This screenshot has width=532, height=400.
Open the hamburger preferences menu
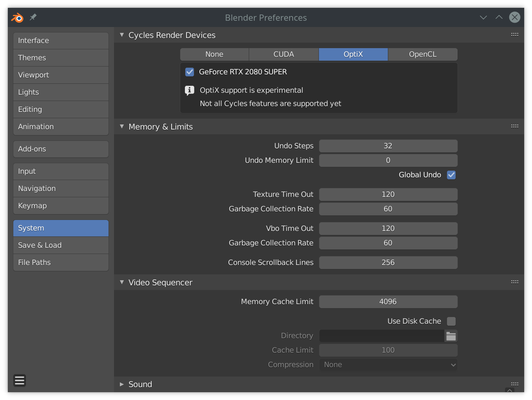tap(20, 380)
